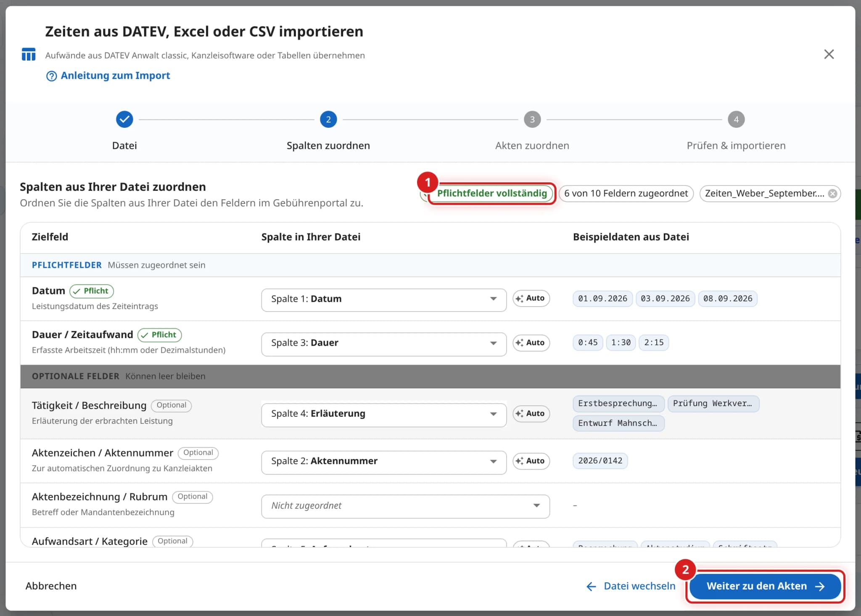Click Datei wechseln to change file

pos(631,587)
